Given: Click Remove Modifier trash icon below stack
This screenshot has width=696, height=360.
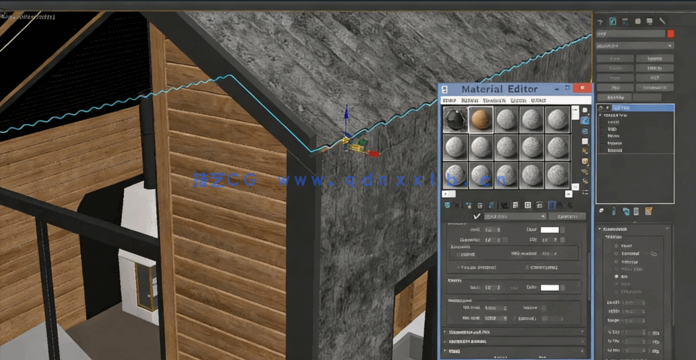Looking at the screenshot, I should coord(636,211).
